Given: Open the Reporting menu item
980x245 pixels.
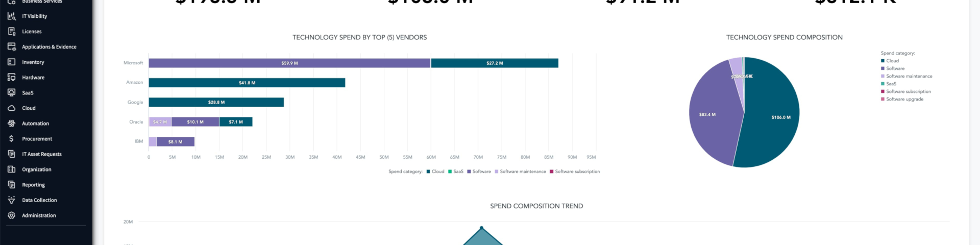Looking at the screenshot, I should [33, 185].
